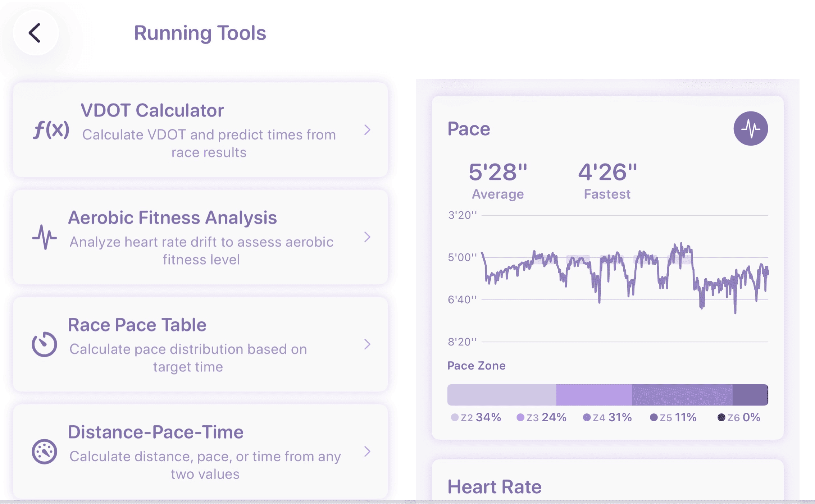Select the Distance-Pace-Time title
This screenshot has width=815, height=504.
point(155,432)
